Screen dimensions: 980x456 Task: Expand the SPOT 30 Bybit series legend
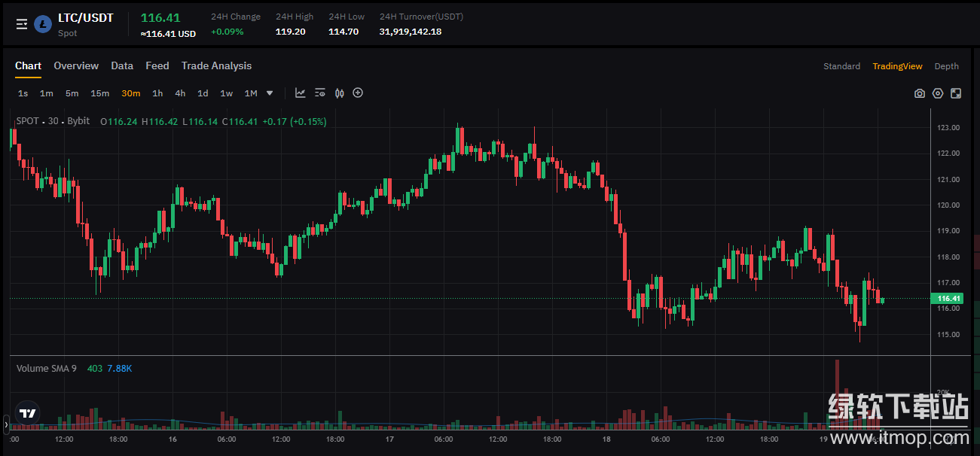[x=53, y=121]
